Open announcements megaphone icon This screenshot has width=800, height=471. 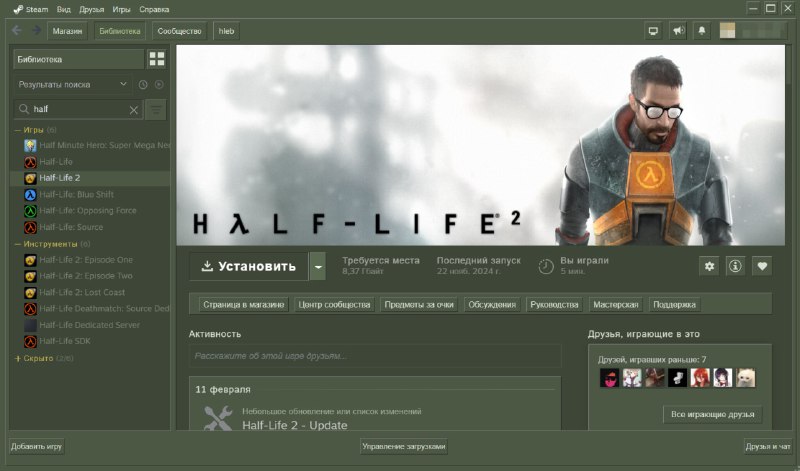click(678, 31)
